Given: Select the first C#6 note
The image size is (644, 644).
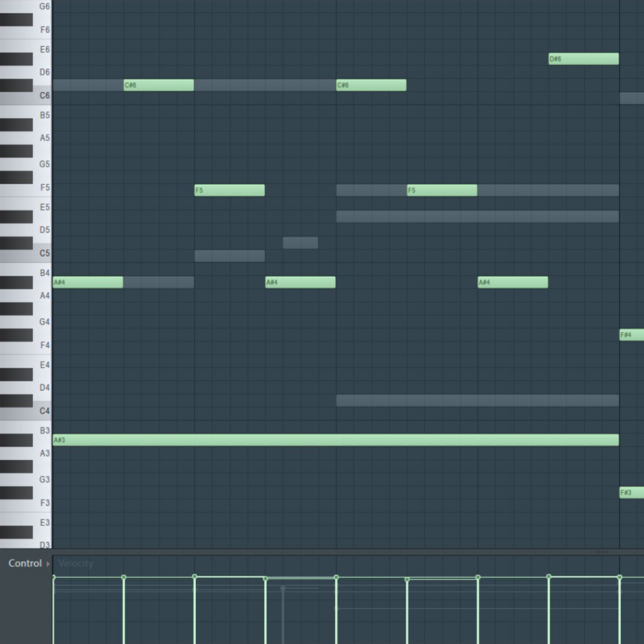Looking at the screenshot, I should pyautogui.click(x=158, y=85).
